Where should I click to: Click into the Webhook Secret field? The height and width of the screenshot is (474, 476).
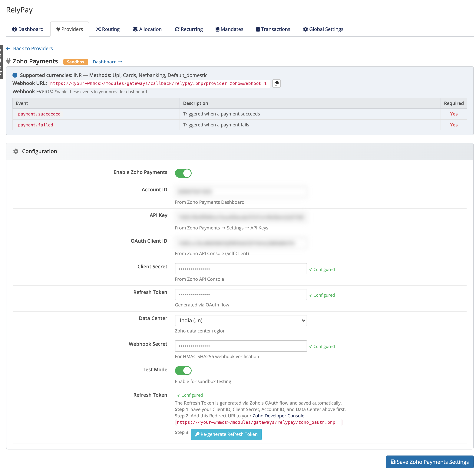click(x=241, y=346)
